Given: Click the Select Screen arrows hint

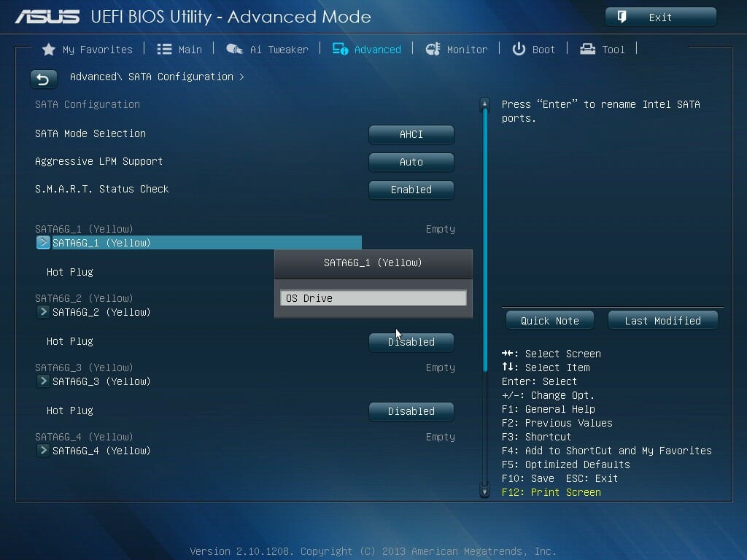Looking at the screenshot, I should tap(551, 354).
